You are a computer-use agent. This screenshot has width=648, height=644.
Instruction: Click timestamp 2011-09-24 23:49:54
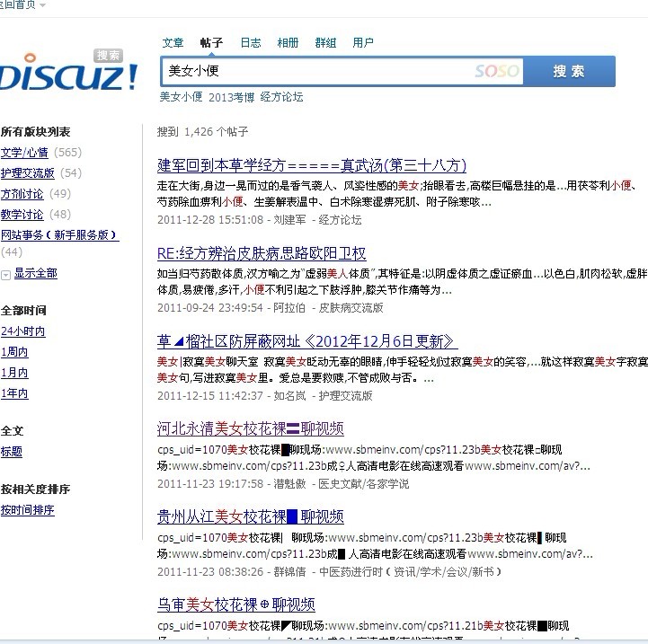point(210,308)
